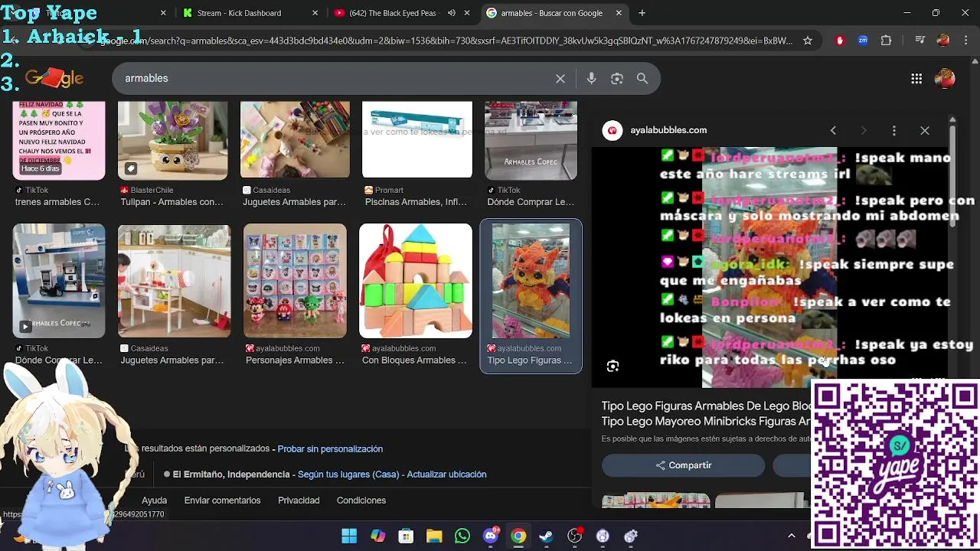
Task: Select the orange Lego figure thumbnail
Action: coord(531,281)
